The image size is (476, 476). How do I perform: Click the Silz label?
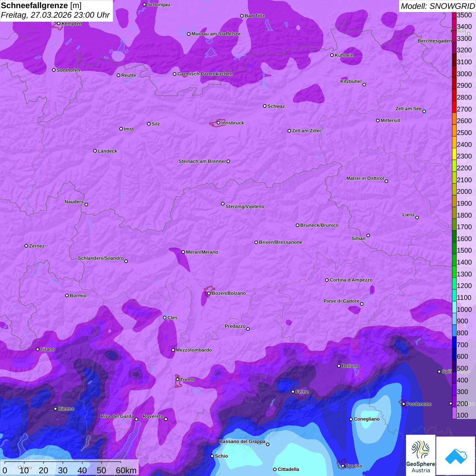click(156, 124)
